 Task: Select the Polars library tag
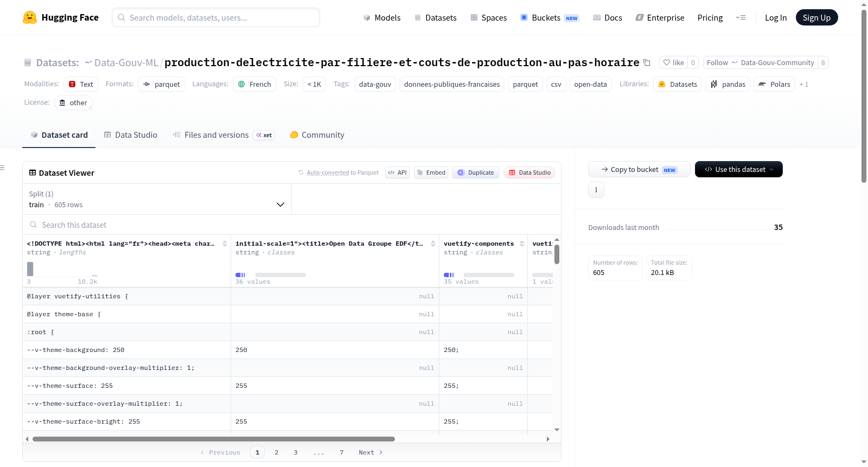pos(774,84)
